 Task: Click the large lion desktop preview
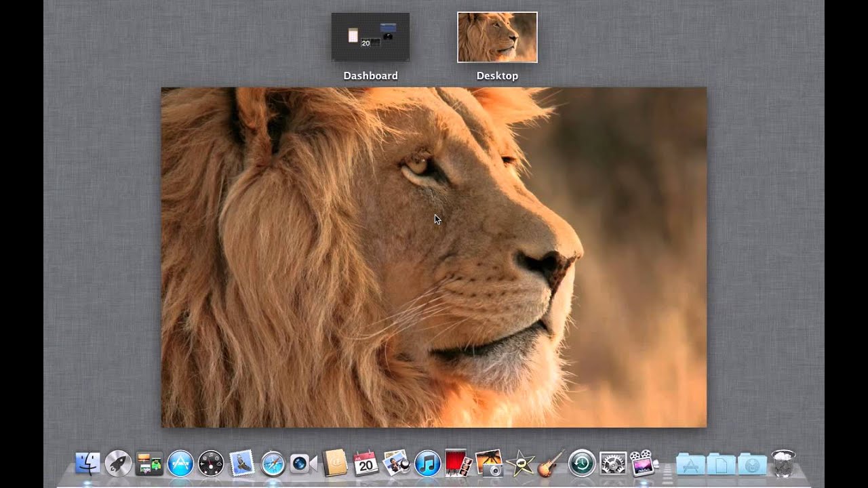(434, 258)
